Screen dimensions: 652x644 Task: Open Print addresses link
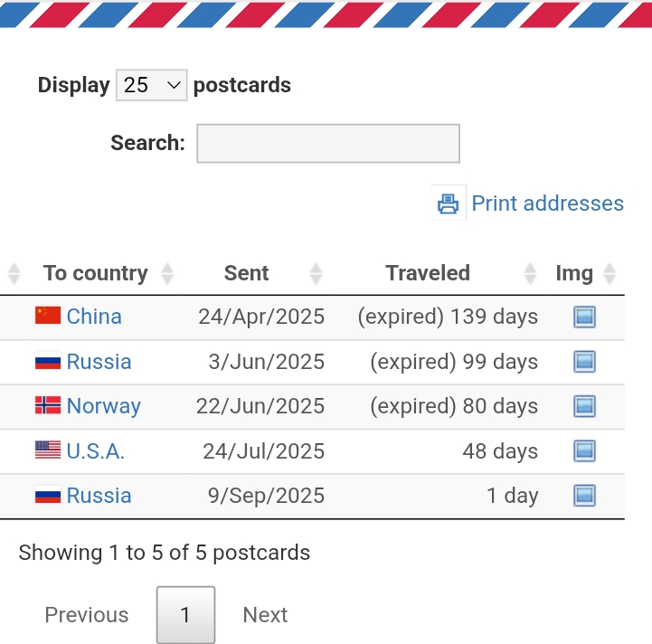[547, 204]
